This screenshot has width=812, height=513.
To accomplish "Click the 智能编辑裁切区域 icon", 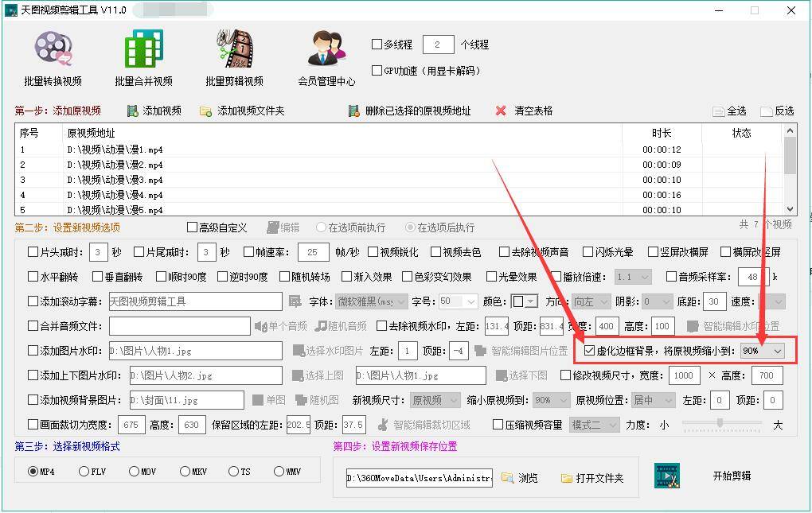I will [x=383, y=425].
